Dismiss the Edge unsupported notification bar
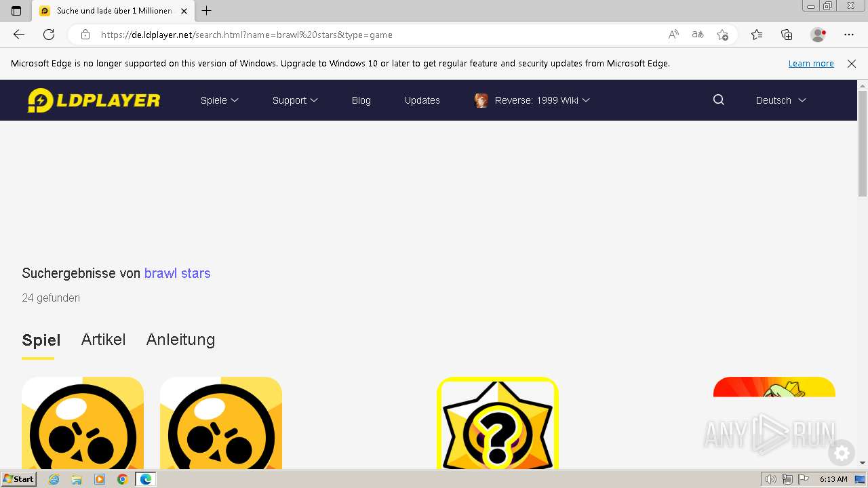 [x=852, y=64]
